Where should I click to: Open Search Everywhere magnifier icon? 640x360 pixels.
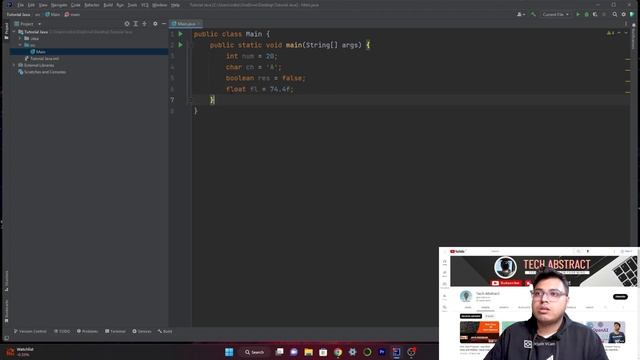(x=615, y=14)
